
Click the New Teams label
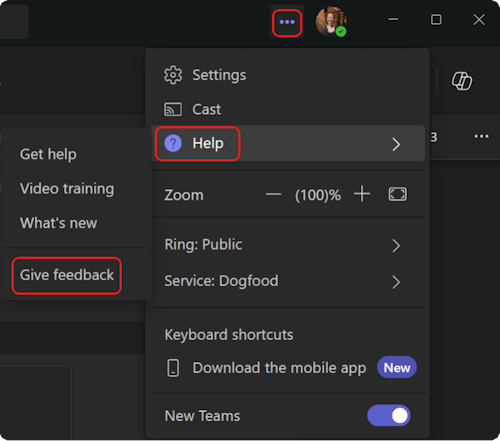(202, 416)
